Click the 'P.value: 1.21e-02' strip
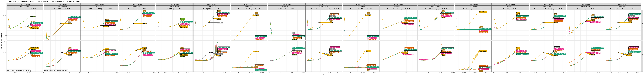644x76 pixels. (x=100, y=7)
